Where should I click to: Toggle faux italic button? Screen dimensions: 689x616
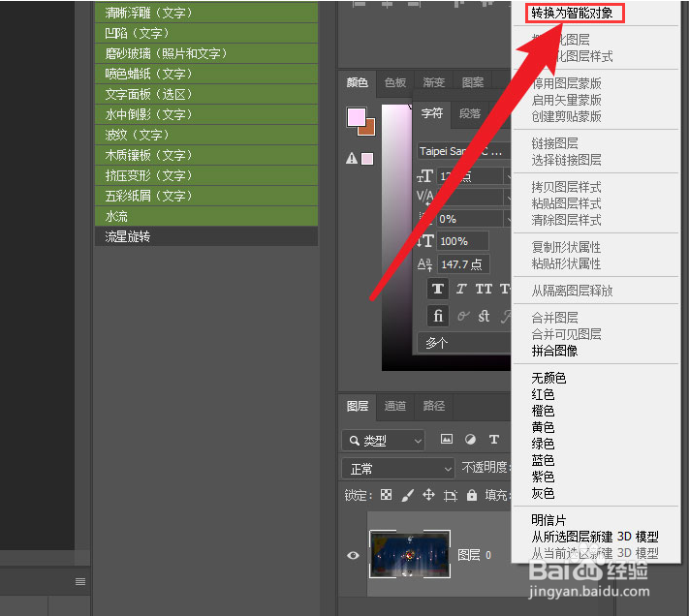461,289
